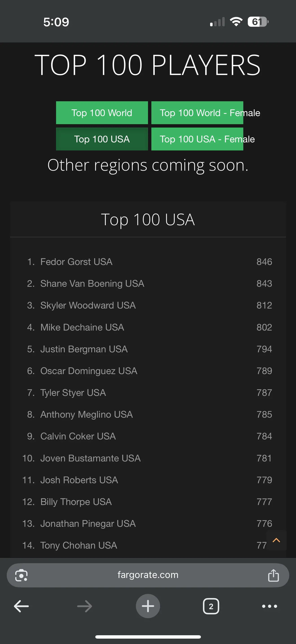Tap Skyler Woodward's ranking row
The height and width of the screenshot is (644, 296).
(x=88, y=305)
